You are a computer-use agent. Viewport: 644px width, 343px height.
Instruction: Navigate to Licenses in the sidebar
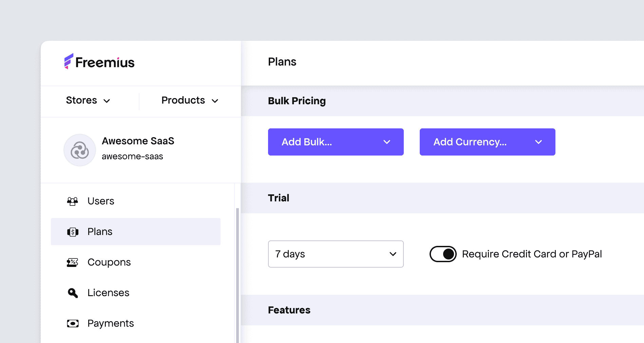point(136,293)
